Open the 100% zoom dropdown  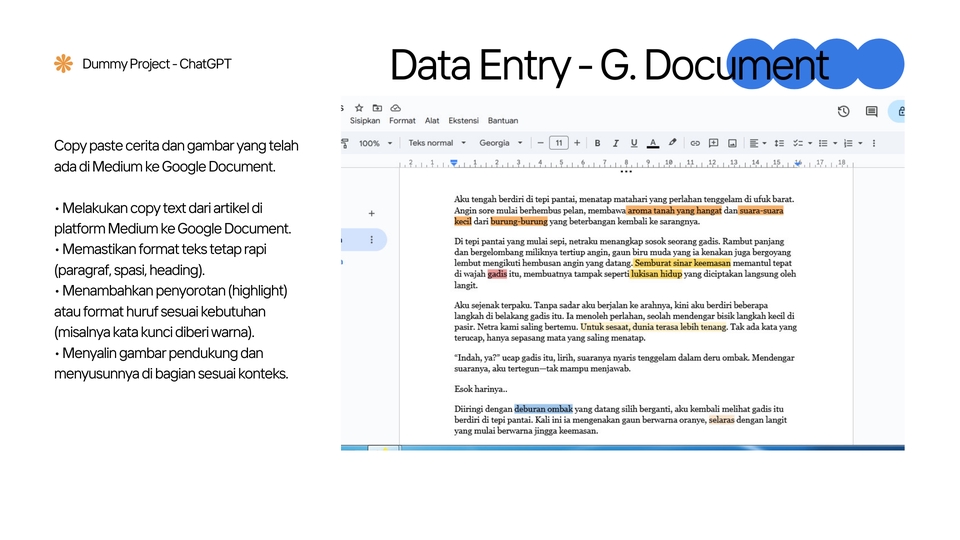coord(375,143)
